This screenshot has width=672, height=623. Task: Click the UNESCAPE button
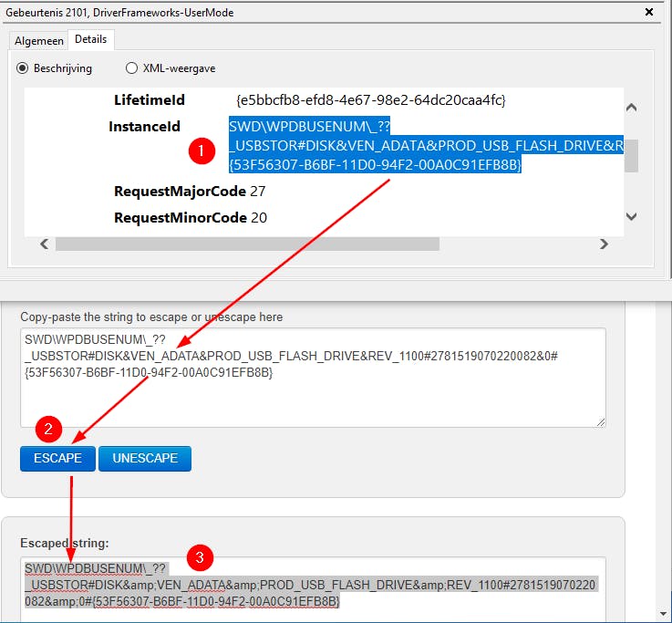[x=145, y=458]
